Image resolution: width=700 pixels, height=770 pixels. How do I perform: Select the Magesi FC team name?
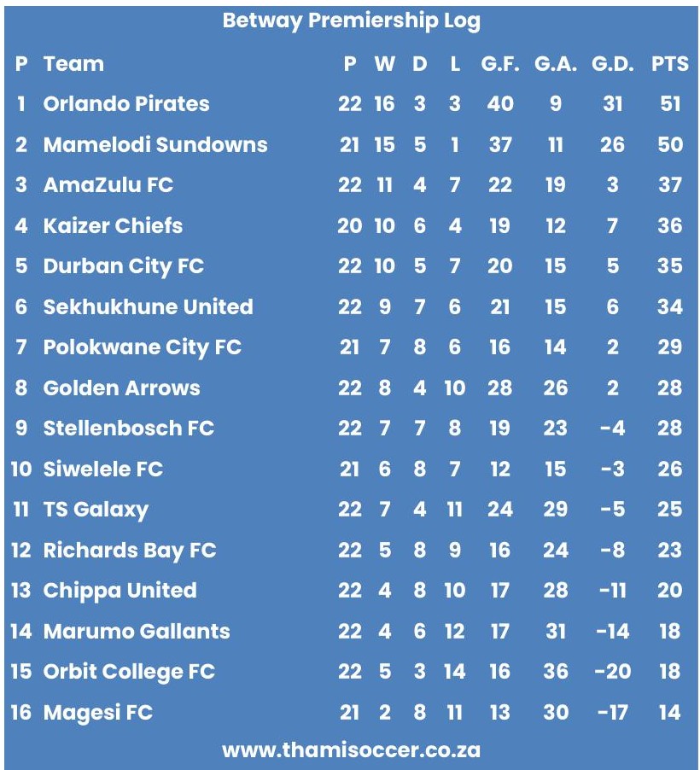[x=97, y=712]
